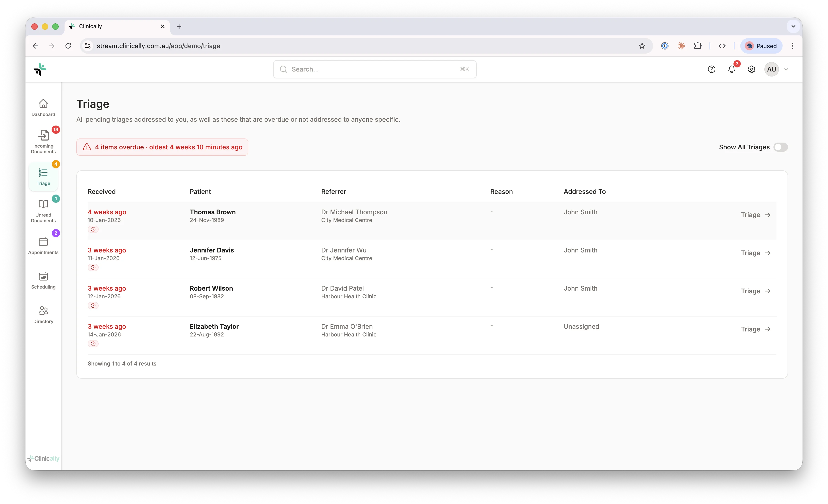Triage the Robert Wilson referral
The width and height of the screenshot is (828, 504).
(x=756, y=291)
